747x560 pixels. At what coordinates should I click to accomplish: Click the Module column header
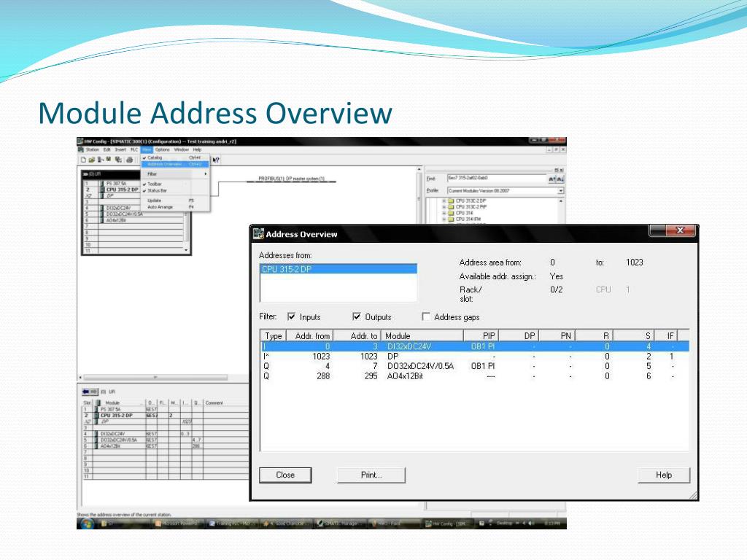tap(422, 335)
